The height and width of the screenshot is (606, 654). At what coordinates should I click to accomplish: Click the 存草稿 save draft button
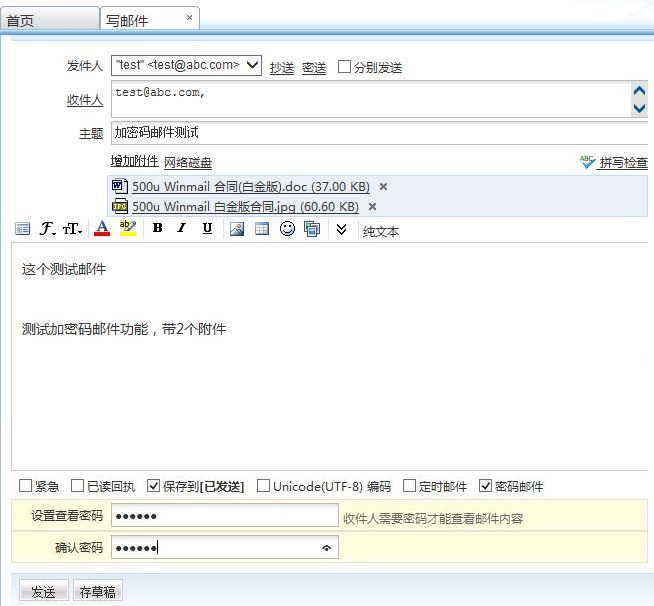(x=98, y=591)
